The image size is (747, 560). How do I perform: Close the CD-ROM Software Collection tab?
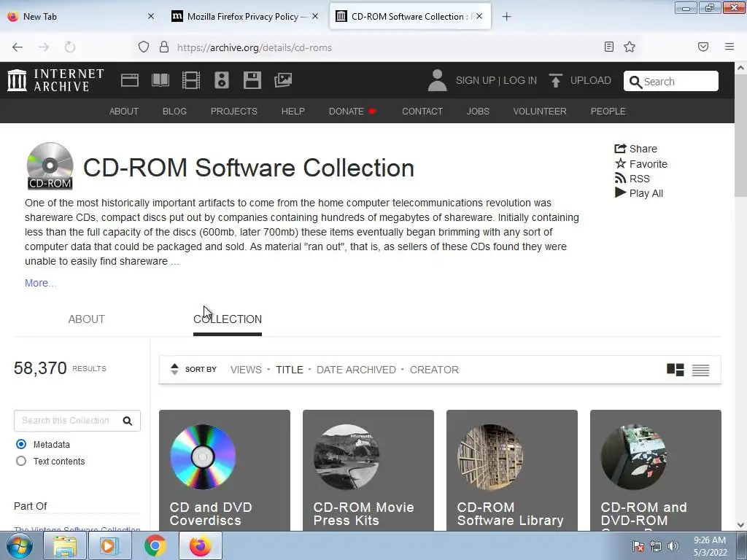(479, 16)
